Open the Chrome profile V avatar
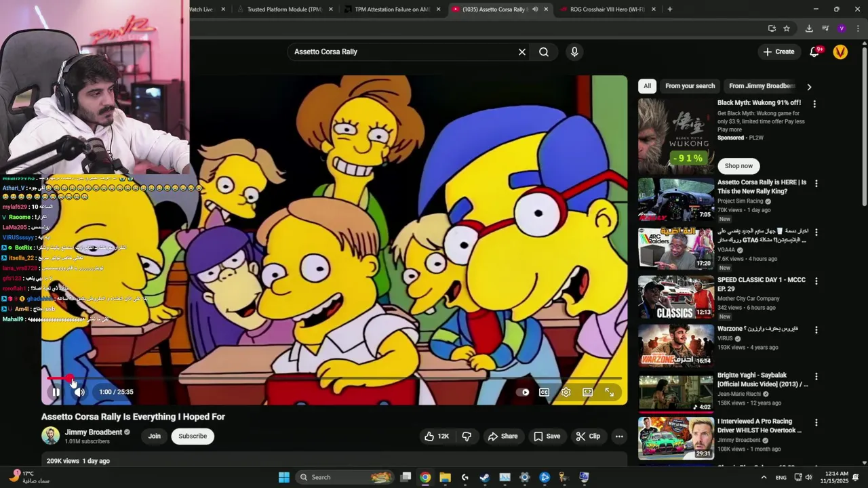Viewport: 868px width, 488px height. point(842,28)
